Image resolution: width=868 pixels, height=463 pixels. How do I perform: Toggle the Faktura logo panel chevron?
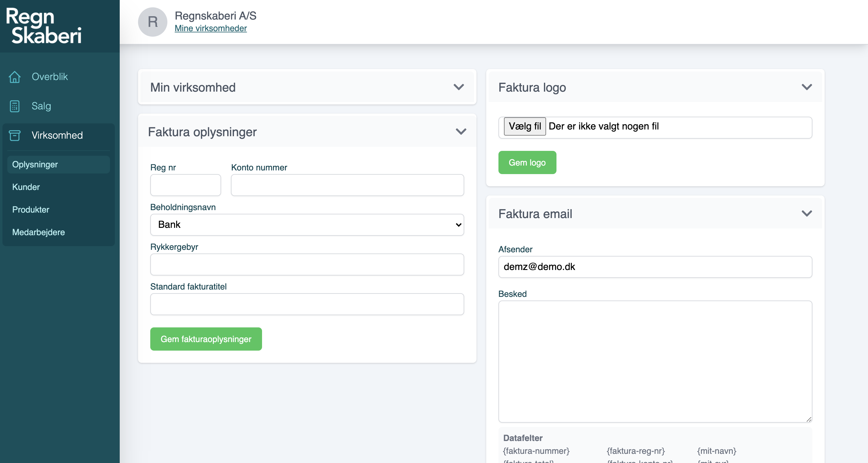click(806, 87)
